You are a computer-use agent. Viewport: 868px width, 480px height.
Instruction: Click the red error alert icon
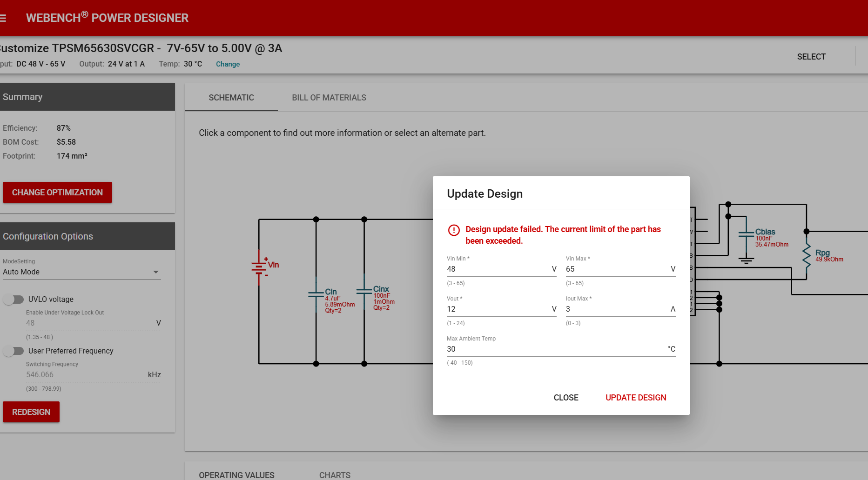click(x=454, y=230)
